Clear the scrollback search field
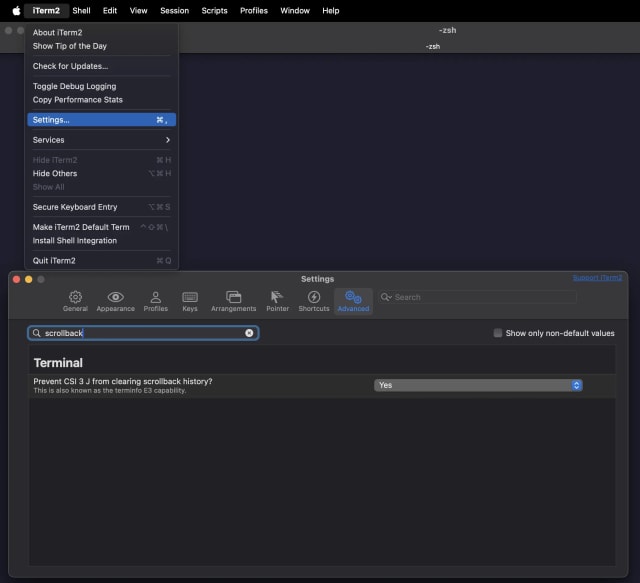This screenshot has width=640, height=583. pyautogui.click(x=249, y=333)
